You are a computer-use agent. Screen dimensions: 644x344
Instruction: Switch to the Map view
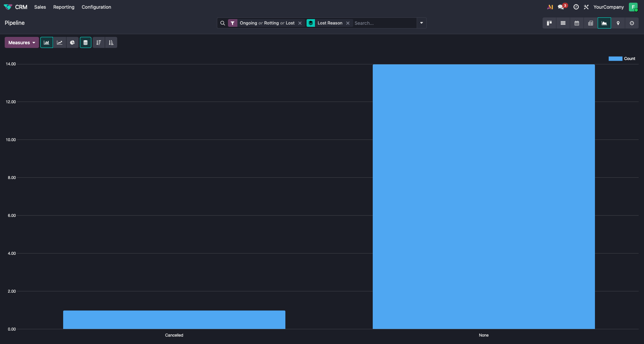[x=618, y=23]
